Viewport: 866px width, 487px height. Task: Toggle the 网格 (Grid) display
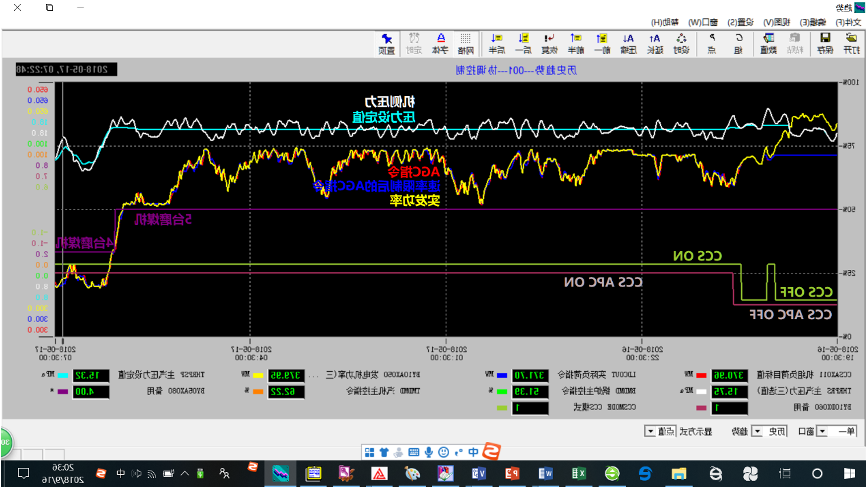[x=466, y=43]
